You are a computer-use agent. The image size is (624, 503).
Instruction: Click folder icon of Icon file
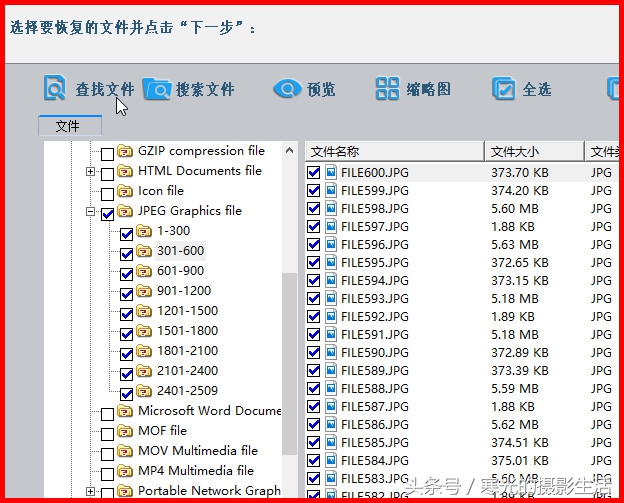(125, 191)
